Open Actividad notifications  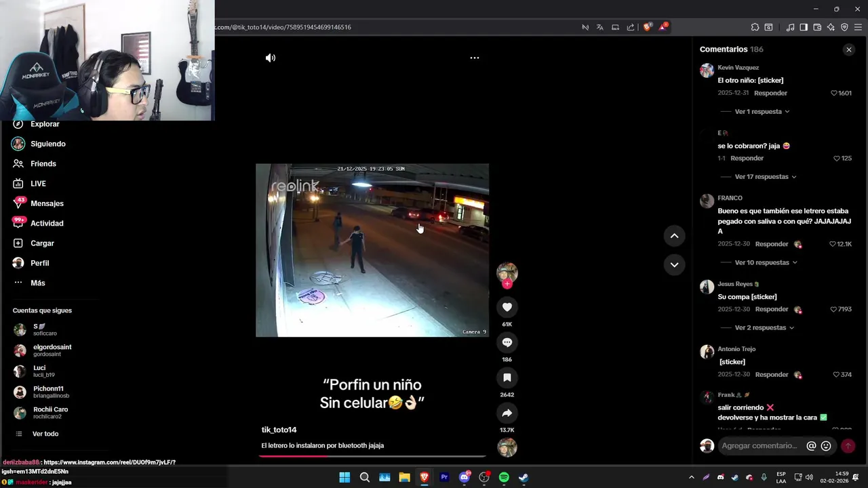[47, 223]
